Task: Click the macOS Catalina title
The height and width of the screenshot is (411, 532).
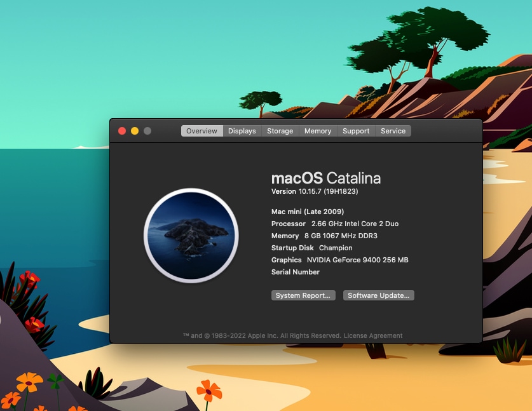Action: pos(326,179)
